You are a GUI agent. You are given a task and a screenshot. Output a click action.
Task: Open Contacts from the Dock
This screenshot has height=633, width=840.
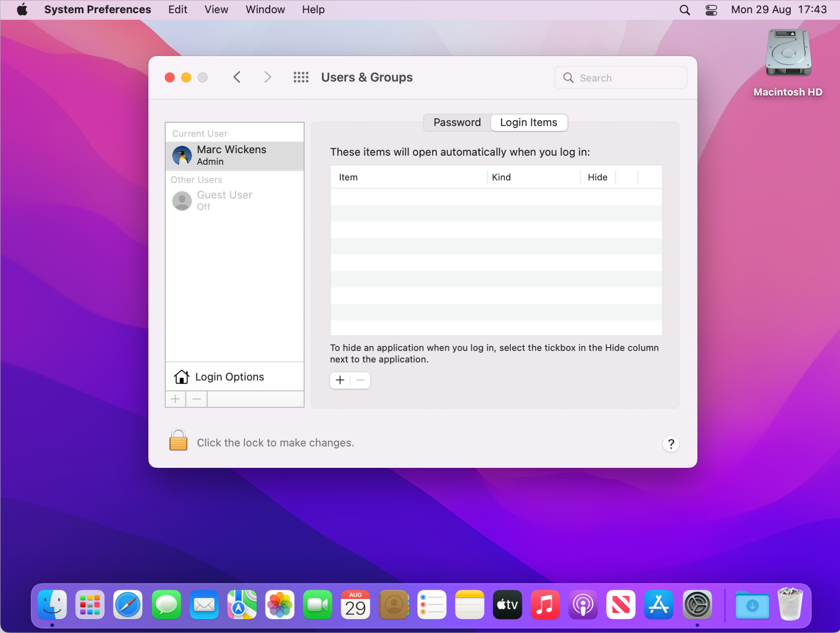pyautogui.click(x=394, y=605)
